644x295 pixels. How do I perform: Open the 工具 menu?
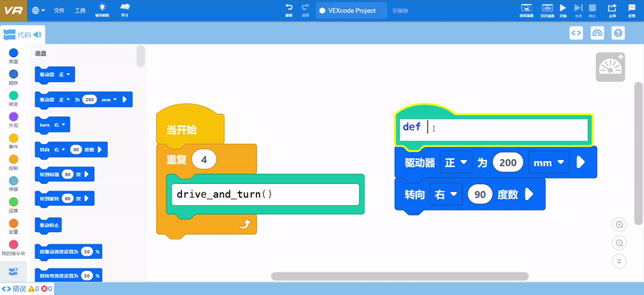coord(80,10)
